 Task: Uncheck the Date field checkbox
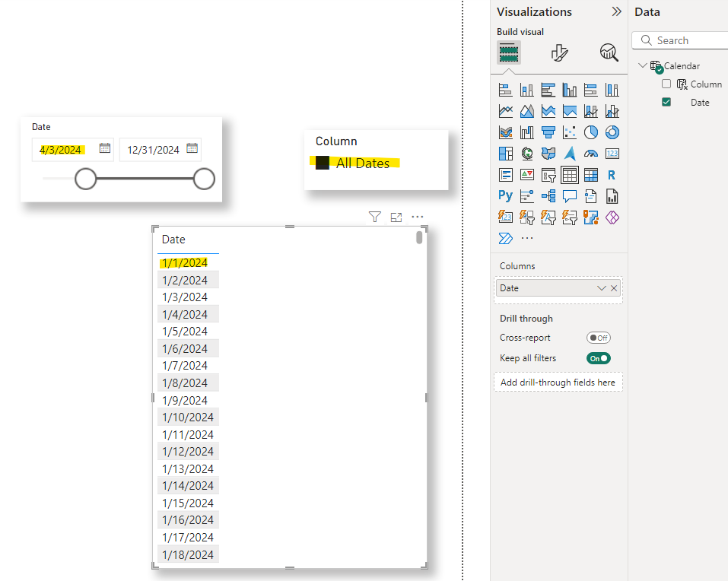(666, 102)
